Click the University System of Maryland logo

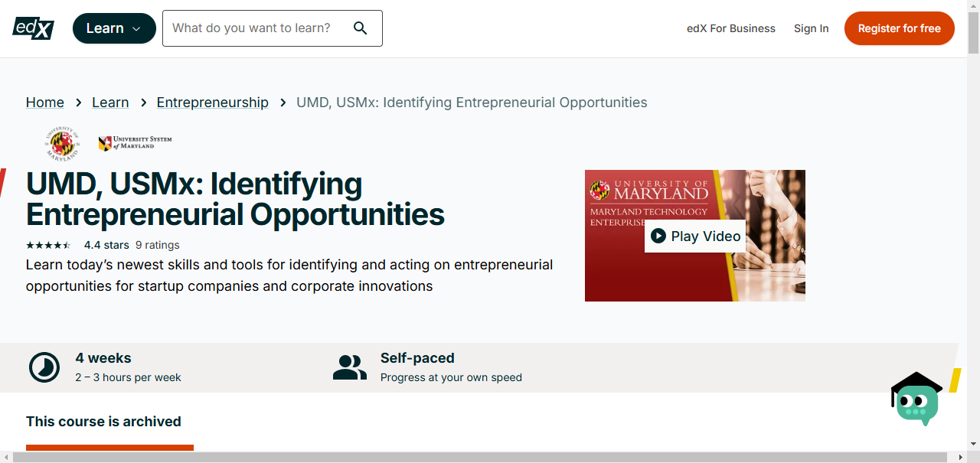[135, 142]
